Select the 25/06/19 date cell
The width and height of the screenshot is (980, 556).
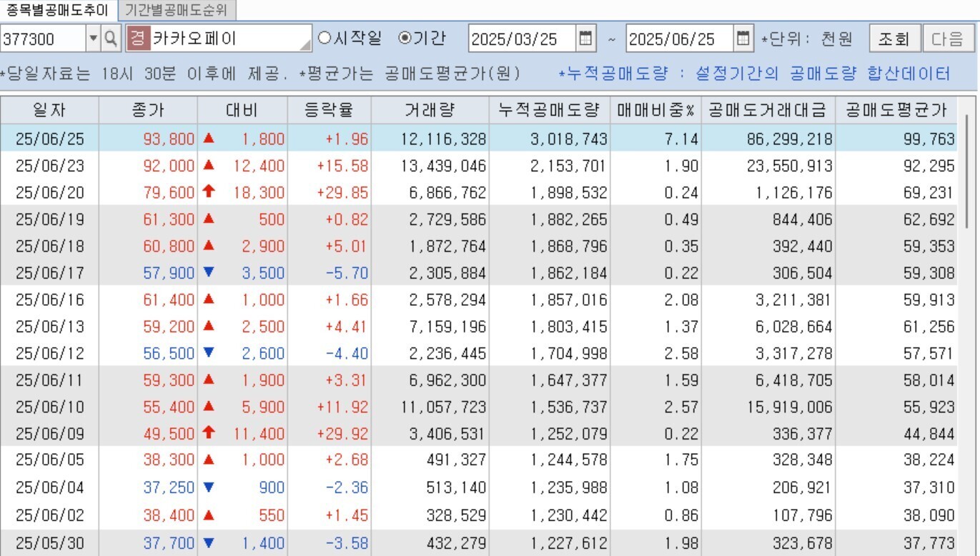[50, 219]
